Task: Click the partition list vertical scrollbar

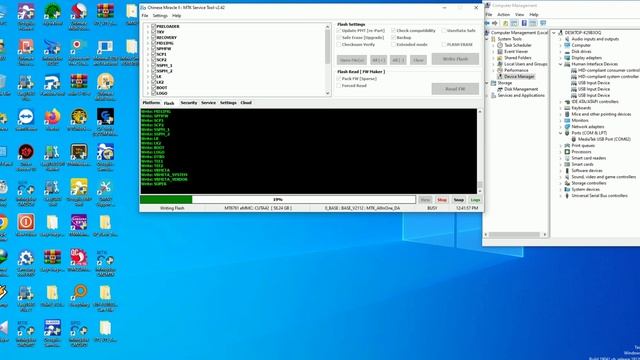Action: [327, 60]
